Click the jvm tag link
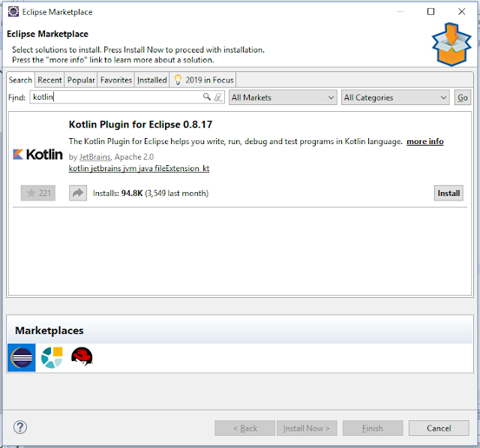The width and height of the screenshot is (480, 448). click(x=130, y=168)
